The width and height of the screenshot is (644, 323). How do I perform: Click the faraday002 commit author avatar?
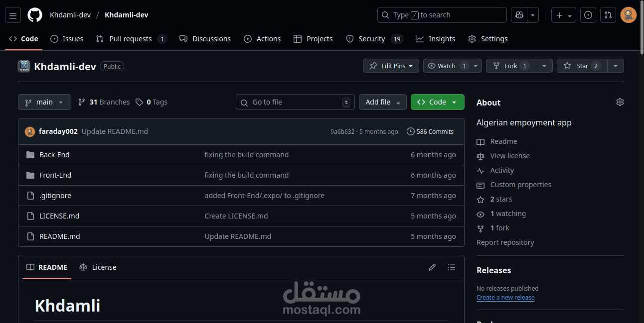pos(30,131)
